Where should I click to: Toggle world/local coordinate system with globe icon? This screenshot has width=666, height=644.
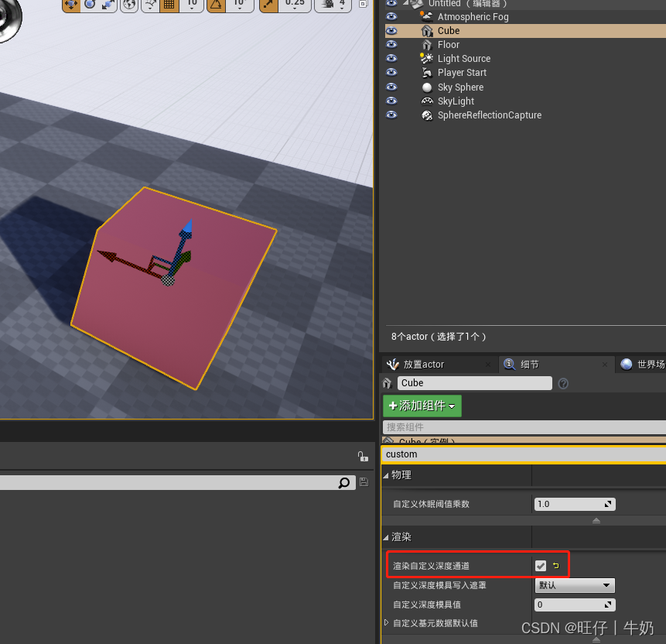(x=129, y=5)
